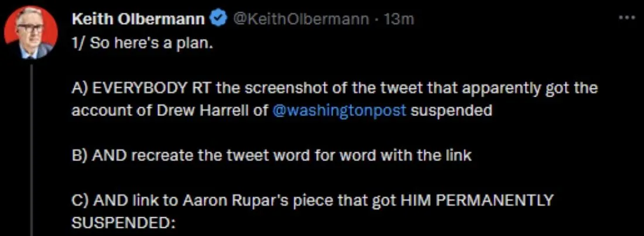Click the word "suspended" after @washingtonpost

(x=451, y=111)
